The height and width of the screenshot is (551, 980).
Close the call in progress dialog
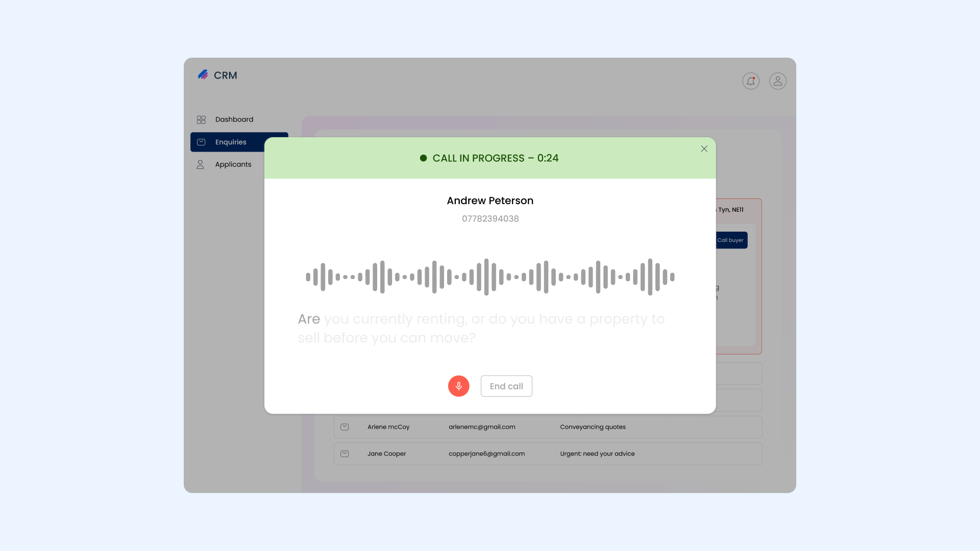pos(704,149)
